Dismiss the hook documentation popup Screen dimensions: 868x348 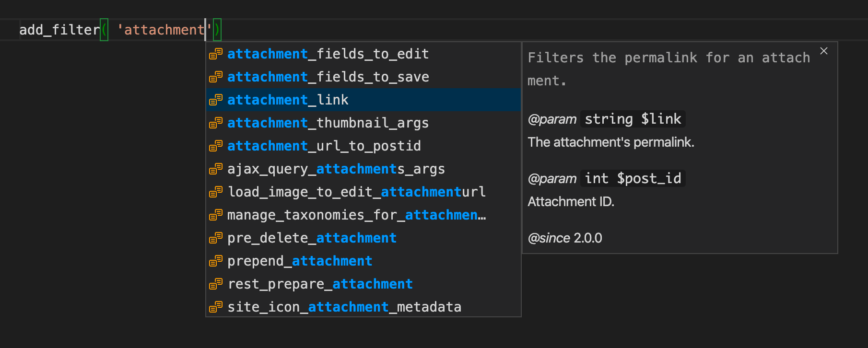coord(824,51)
